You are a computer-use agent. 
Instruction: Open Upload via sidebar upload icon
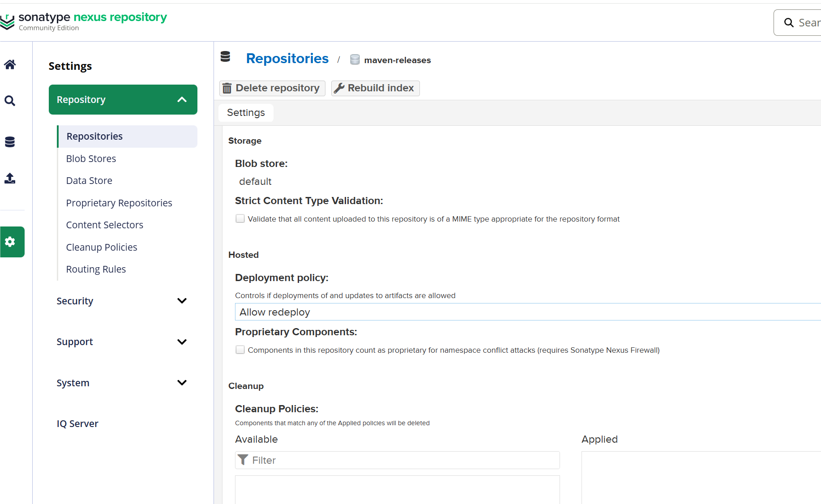(10, 179)
